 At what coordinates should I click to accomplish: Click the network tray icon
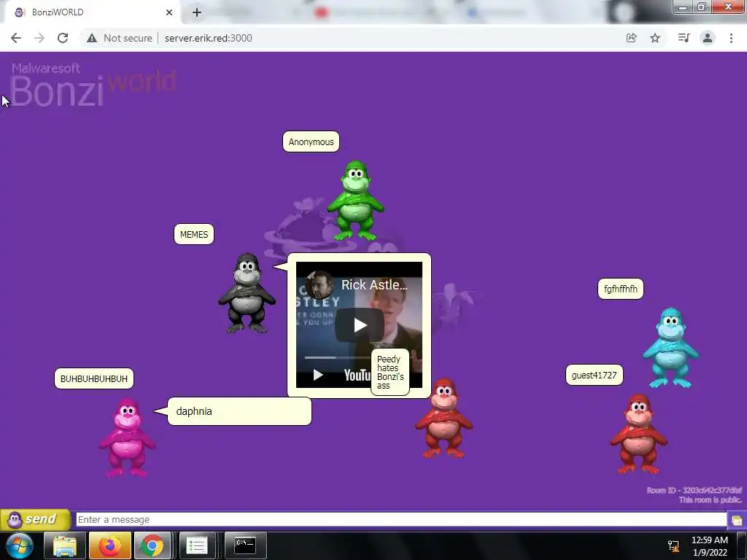point(673,545)
